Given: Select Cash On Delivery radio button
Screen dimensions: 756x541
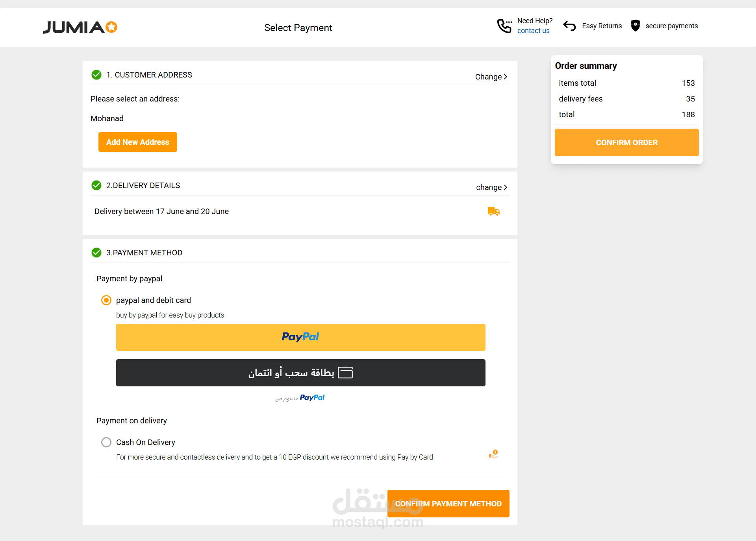Looking at the screenshot, I should pos(106,442).
